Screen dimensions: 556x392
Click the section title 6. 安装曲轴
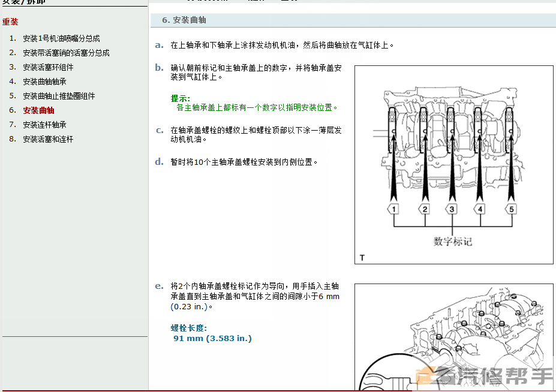[184, 20]
